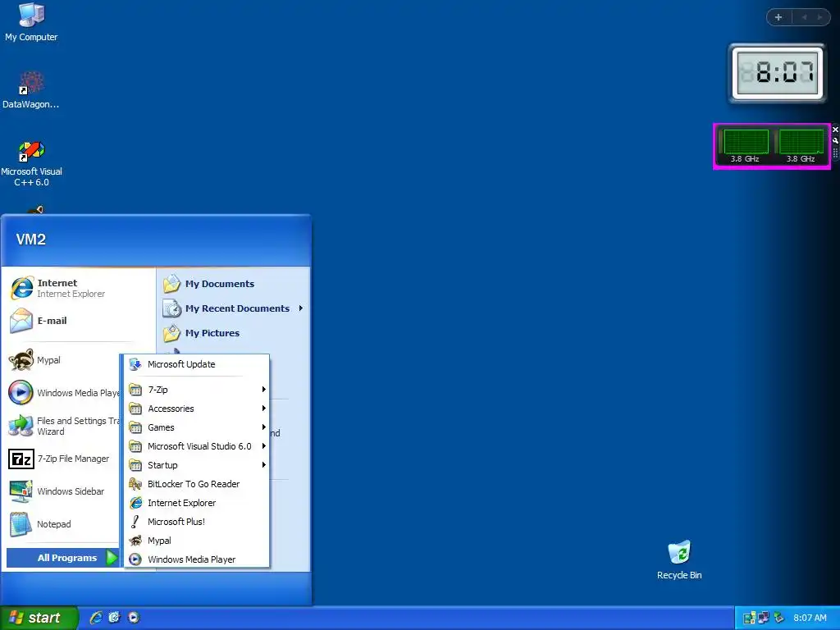The width and height of the screenshot is (840, 630).
Task: Click the Start button
Action: [x=39, y=618]
